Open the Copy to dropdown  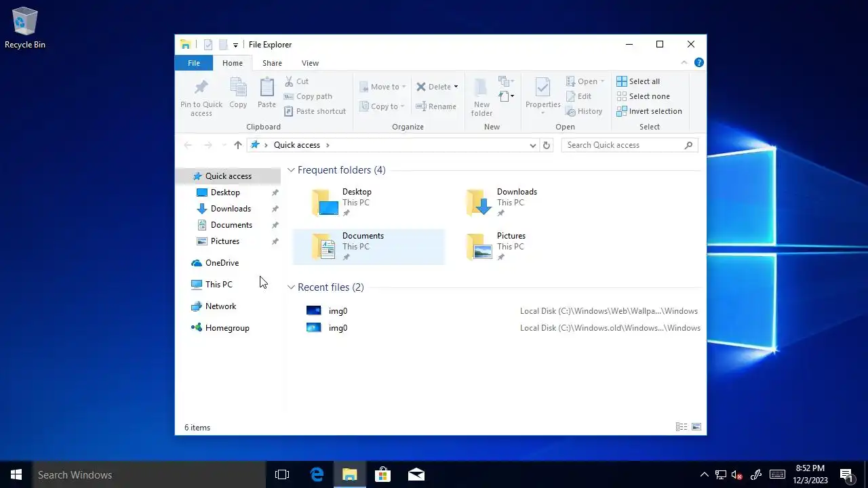point(382,106)
